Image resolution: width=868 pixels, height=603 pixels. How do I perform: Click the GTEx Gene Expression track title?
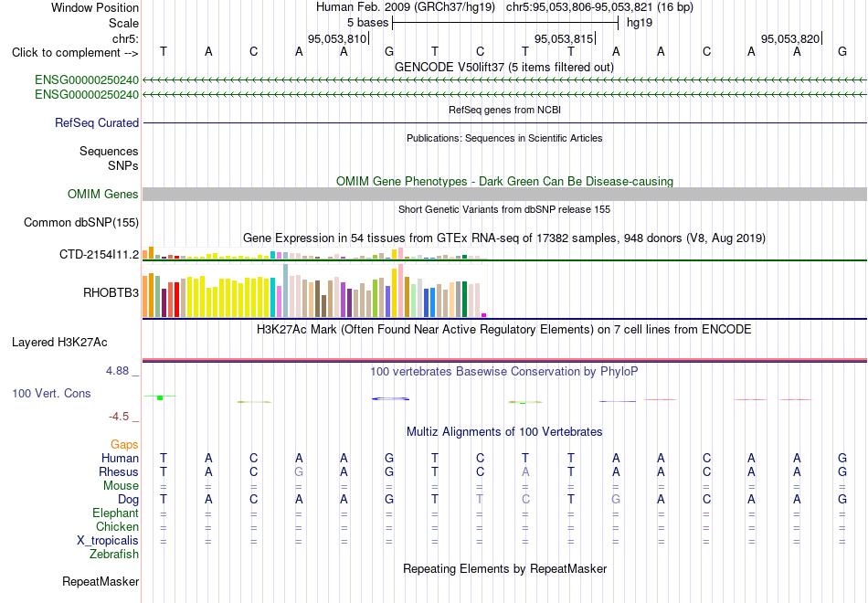(x=504, y=238)
